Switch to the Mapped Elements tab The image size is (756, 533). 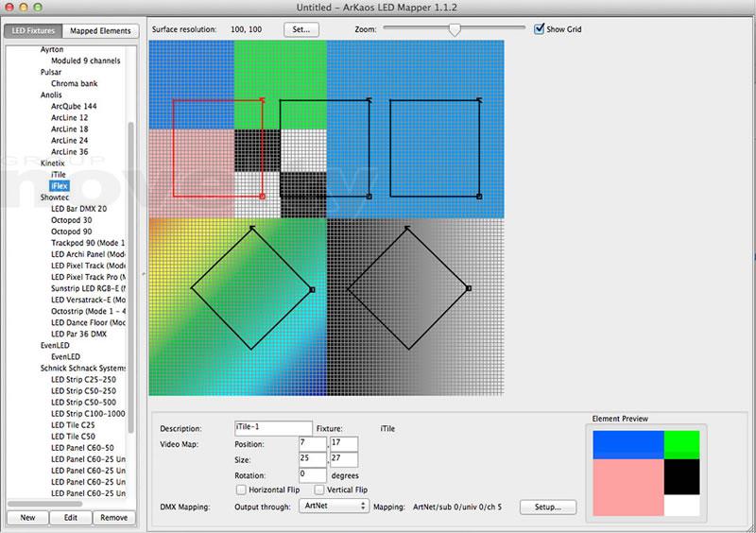pos(101,31)
